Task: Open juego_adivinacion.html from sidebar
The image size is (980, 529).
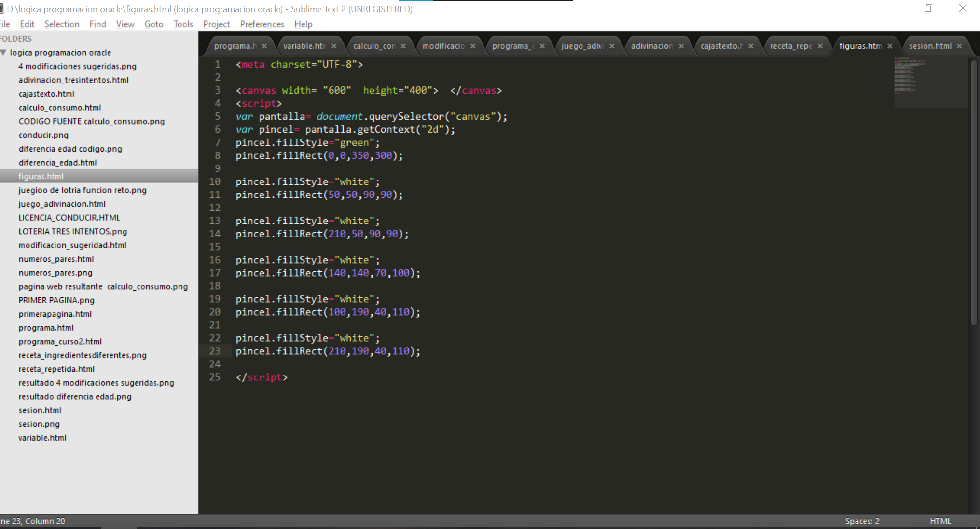Action: tap(62, 204)
